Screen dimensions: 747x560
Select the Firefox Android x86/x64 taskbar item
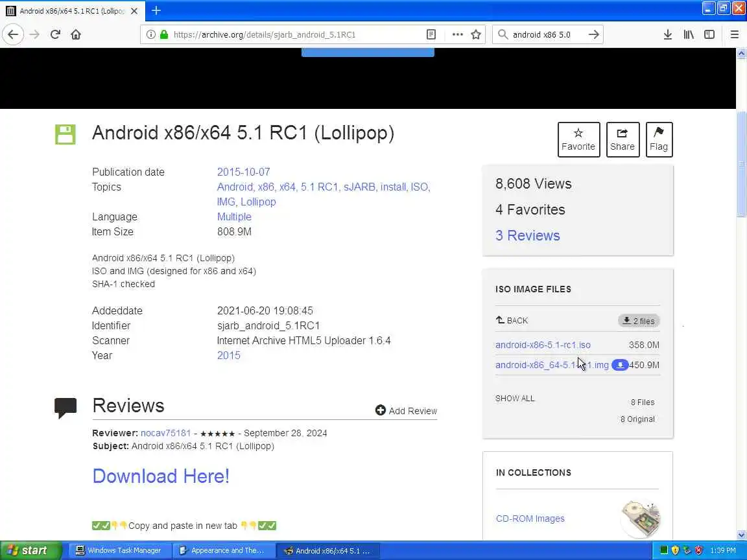(327, 550)
